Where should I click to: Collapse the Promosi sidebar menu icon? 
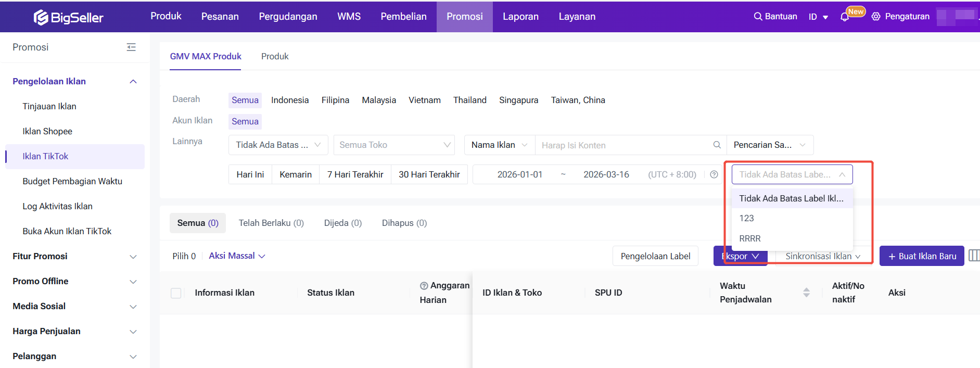point(131,47)
